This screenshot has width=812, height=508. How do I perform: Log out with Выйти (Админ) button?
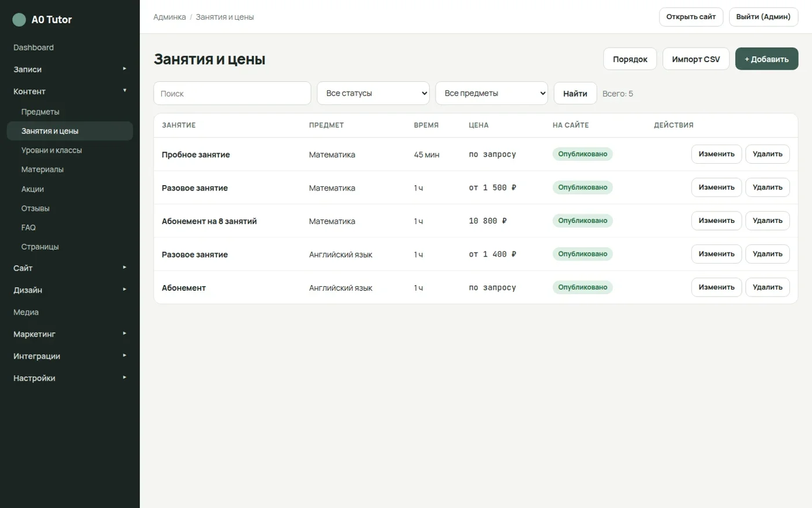coord(763,17)
